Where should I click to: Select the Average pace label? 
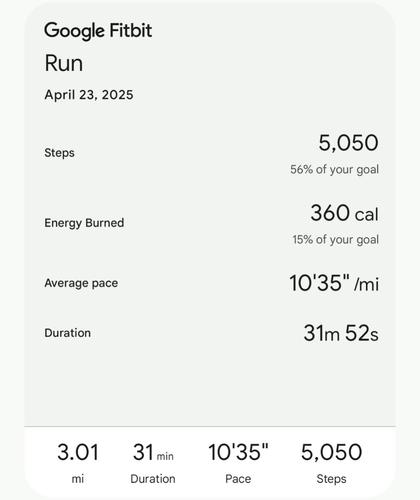pos(81,283)
